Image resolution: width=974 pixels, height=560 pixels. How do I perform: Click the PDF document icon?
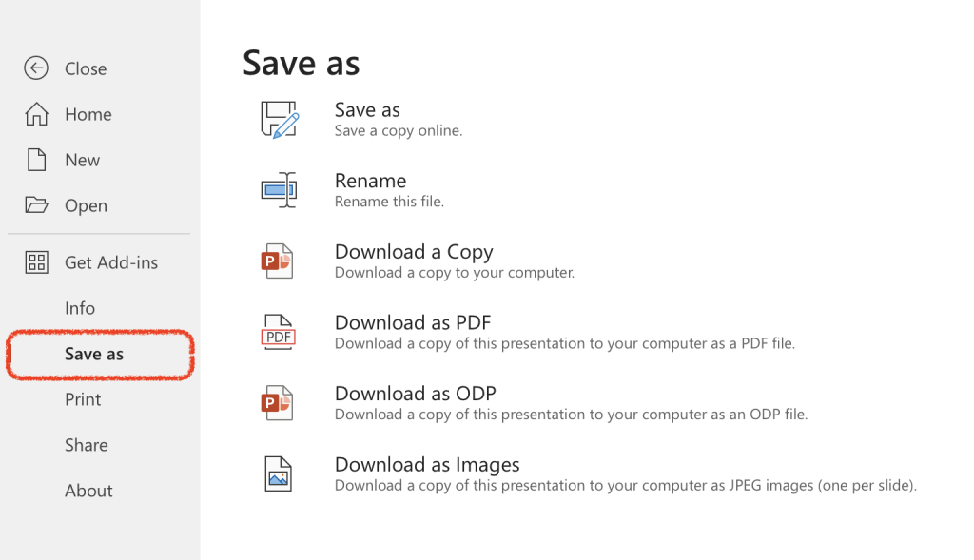pos(278,332)
